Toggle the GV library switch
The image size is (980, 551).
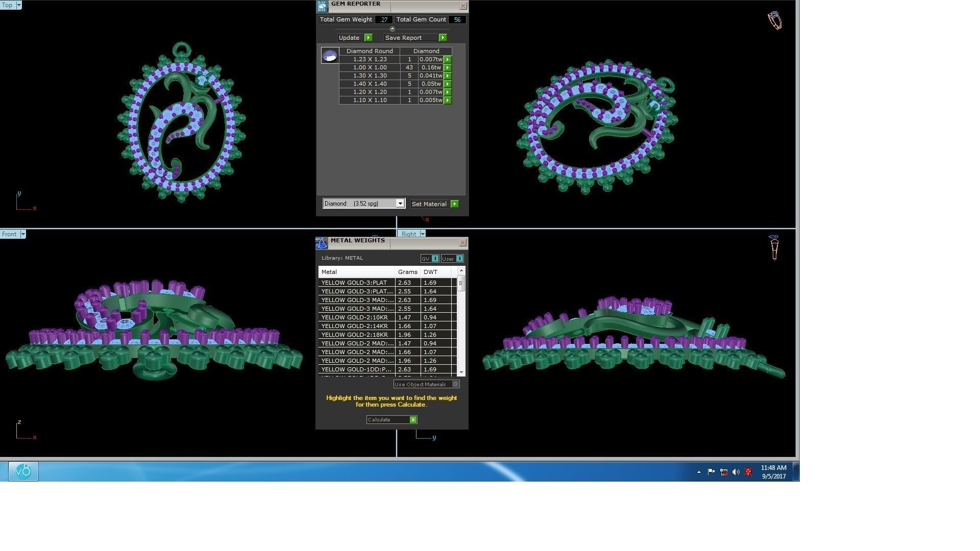435,259
